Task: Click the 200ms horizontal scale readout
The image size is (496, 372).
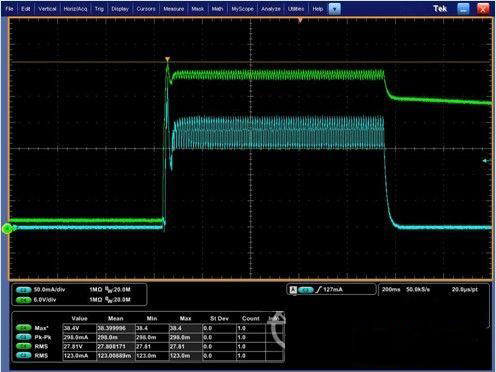Action: pyautogui.click(x=391, y=290)
